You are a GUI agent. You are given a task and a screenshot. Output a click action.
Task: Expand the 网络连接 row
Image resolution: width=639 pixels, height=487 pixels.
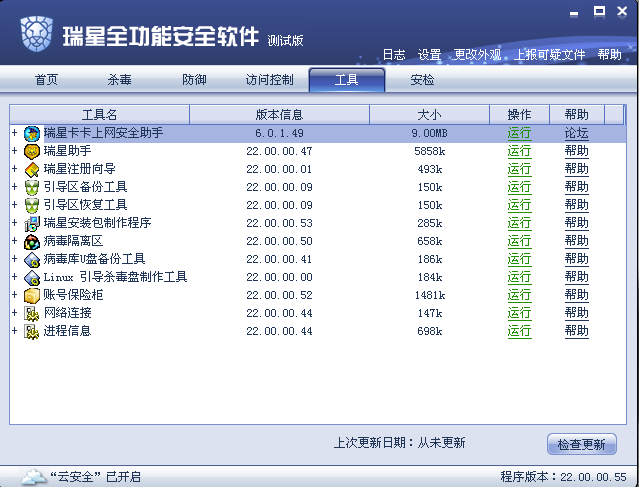(x=15, y=313)
